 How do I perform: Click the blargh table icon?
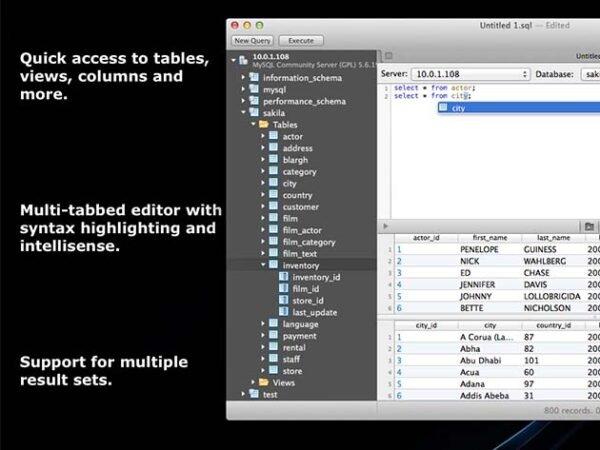(x=274, y=159)
